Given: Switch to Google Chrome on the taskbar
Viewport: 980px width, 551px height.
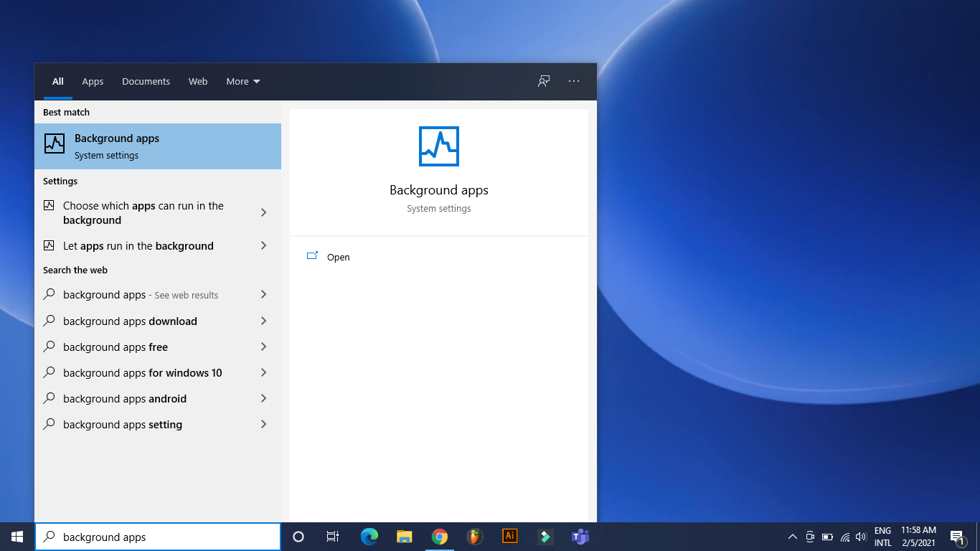Looking at the screenshot, I should point(440,537).
